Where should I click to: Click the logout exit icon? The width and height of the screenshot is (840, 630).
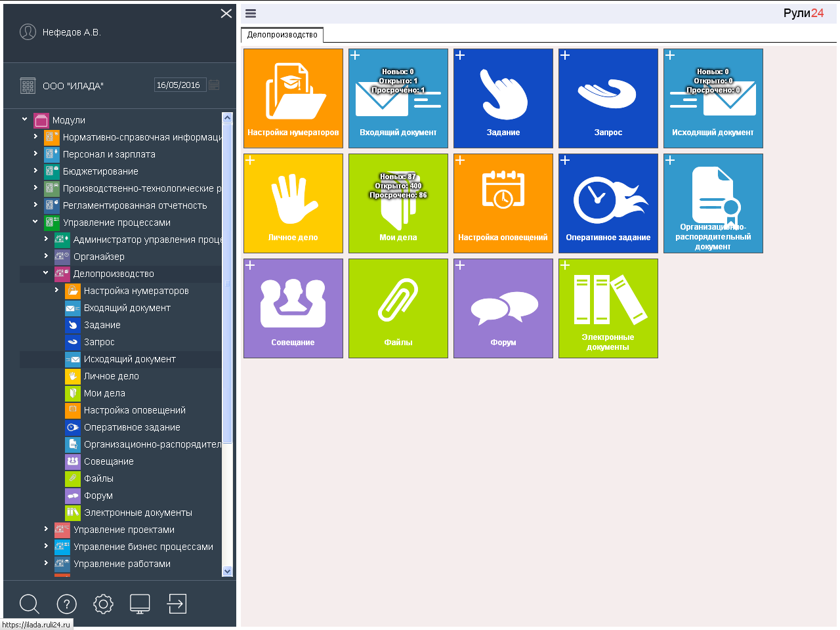click(177, 604)
